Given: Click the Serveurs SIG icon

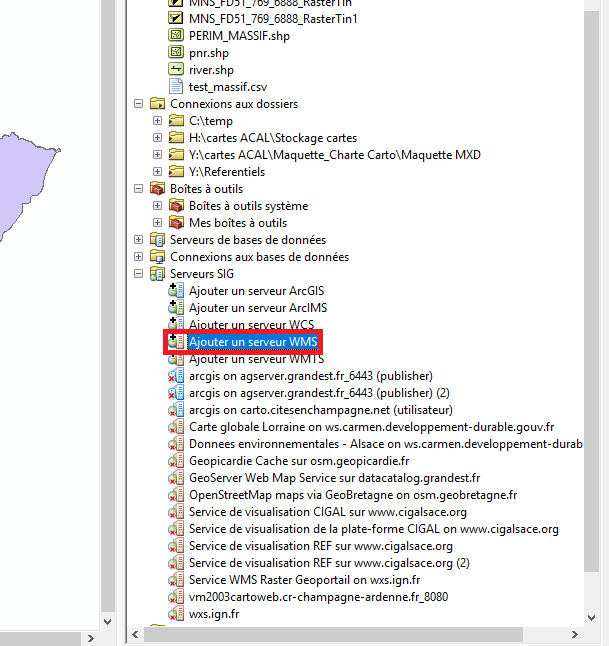Looking at the screenshot, I should [x=157, y=274].
